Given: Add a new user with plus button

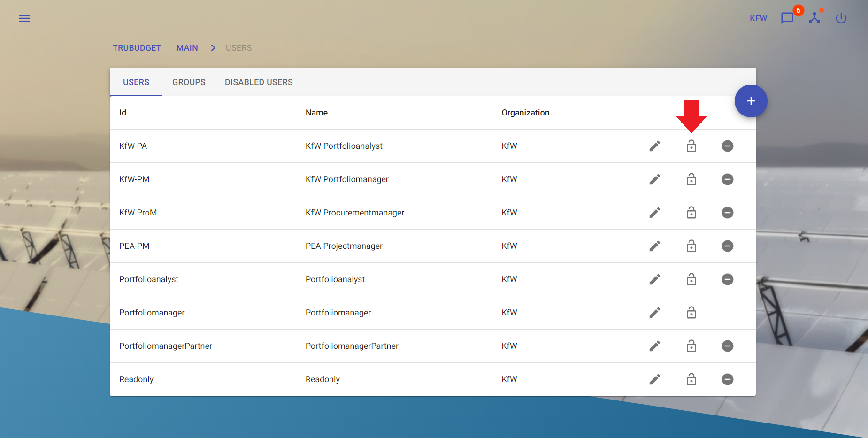Looking at the screenshot, I should pos(751,101).
